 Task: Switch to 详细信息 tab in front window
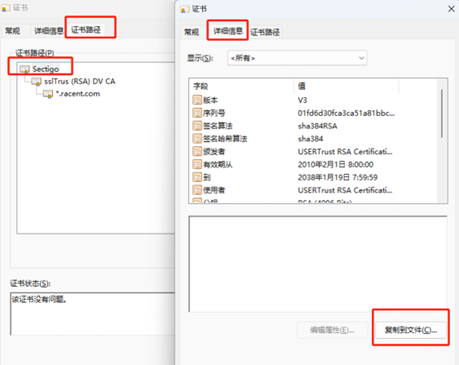[x=228, y=31]
